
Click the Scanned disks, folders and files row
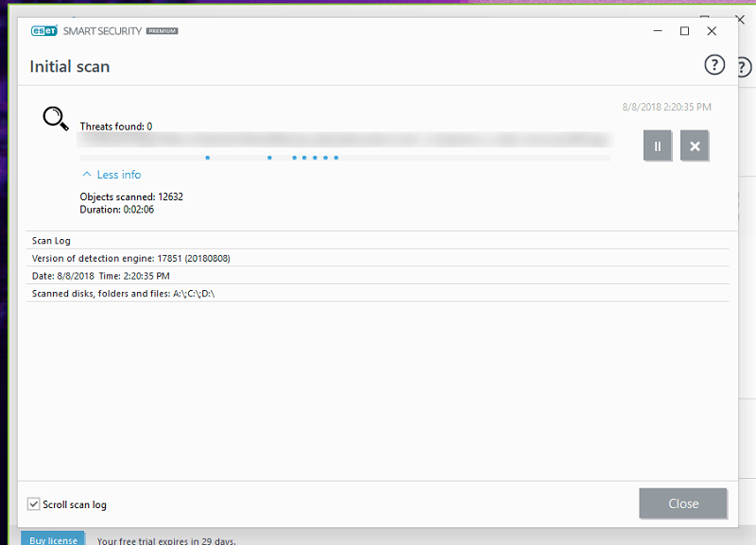pyautogui.click(x=124, y=294)
